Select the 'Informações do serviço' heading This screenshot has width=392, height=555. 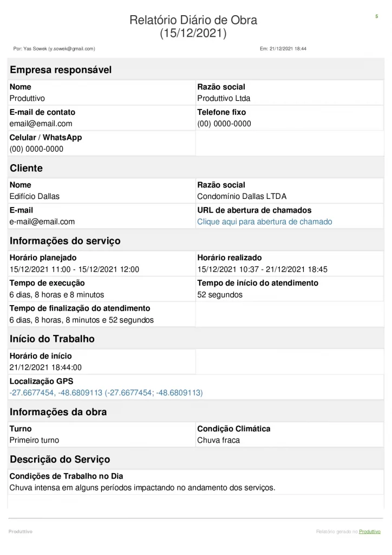click(x=65, y=241)
